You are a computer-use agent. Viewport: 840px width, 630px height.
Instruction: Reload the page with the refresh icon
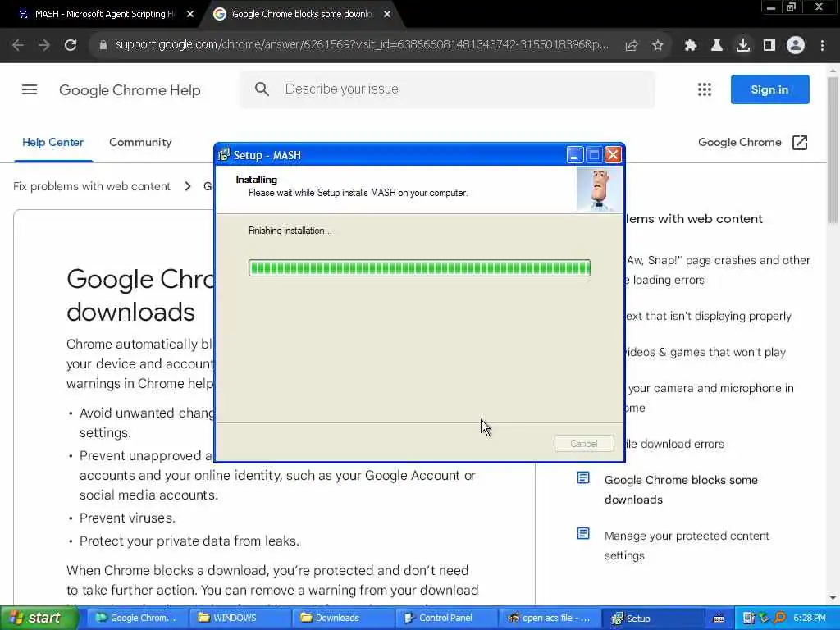tap(71, 46)
